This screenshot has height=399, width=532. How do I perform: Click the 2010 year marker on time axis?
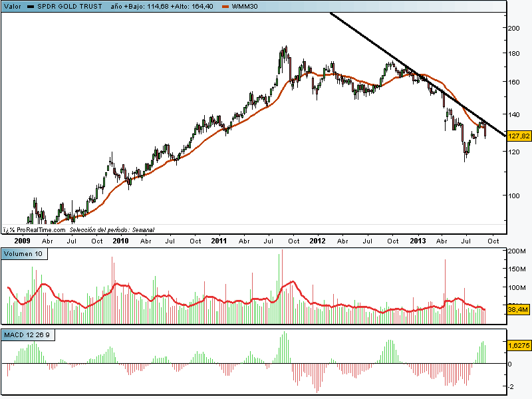coord(120,241)
